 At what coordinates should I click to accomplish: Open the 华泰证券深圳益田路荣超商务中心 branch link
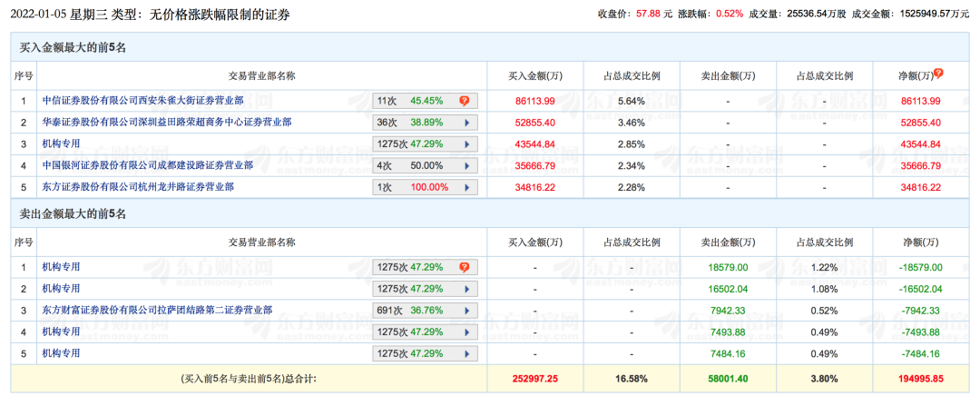point(167,122)
